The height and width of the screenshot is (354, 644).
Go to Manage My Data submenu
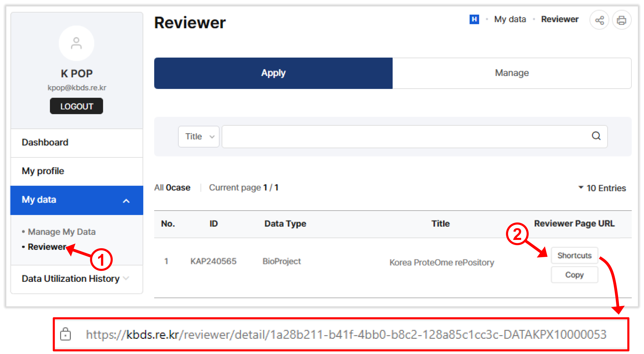coord(61,232)
